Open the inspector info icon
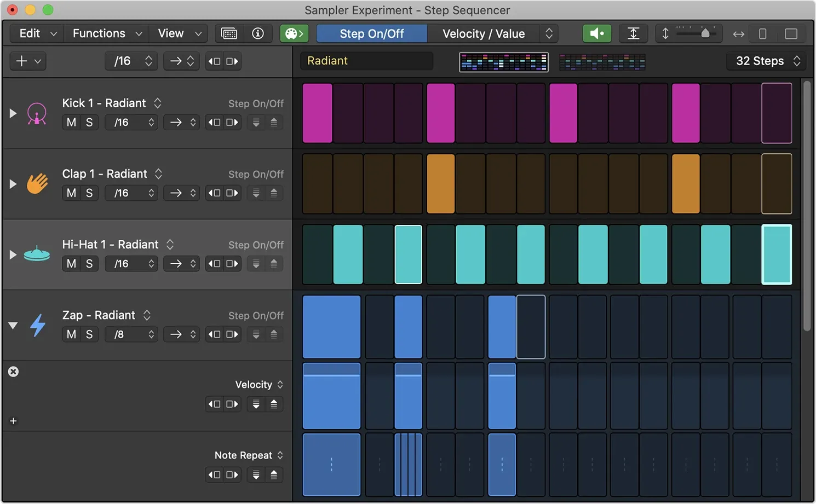Viewport: 816px width, 504px height. coord(257,34)
